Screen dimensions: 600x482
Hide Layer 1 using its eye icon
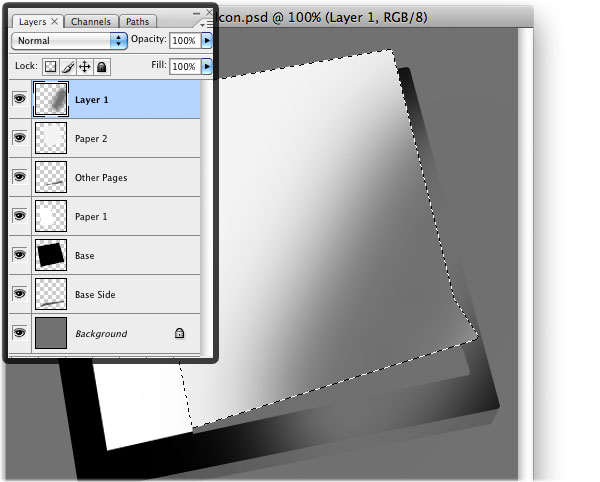(x=20, y=99)
